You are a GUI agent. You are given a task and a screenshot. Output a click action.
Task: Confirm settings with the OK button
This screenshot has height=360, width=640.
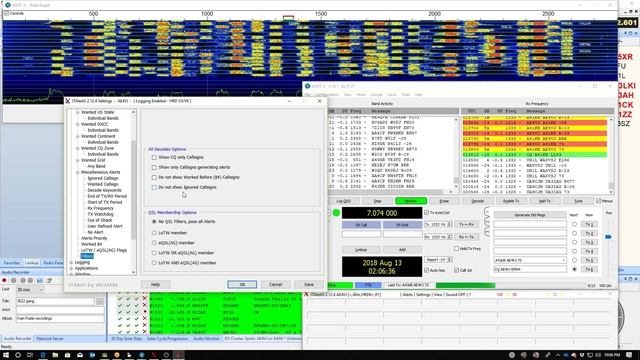(242, 284)
